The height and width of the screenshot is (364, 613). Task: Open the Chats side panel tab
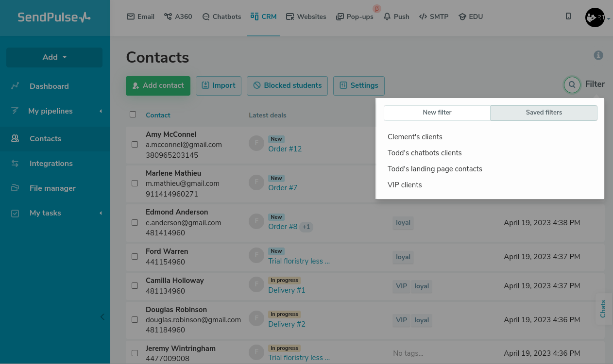point(603,309)
